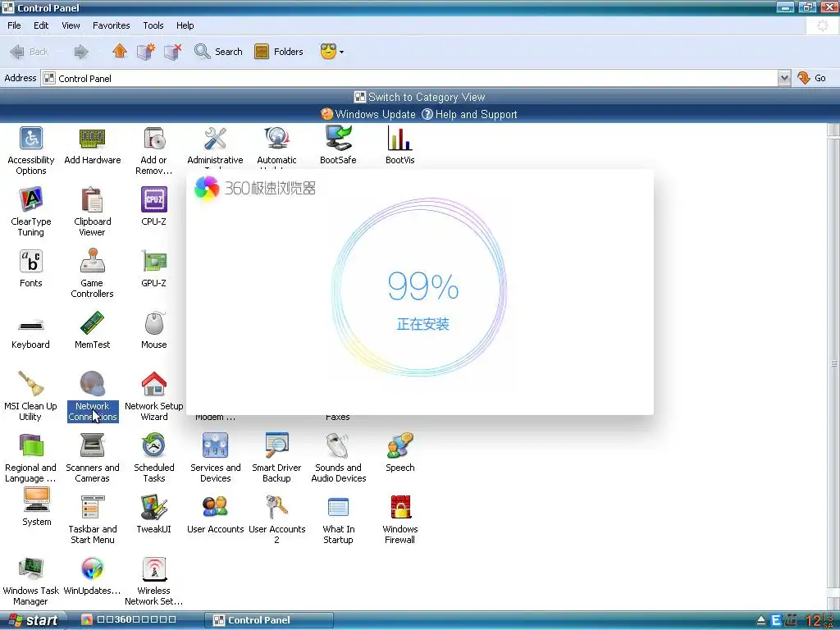Activate Control Panel taskbar button
840x630 pixels.
[x=270, y=620]
